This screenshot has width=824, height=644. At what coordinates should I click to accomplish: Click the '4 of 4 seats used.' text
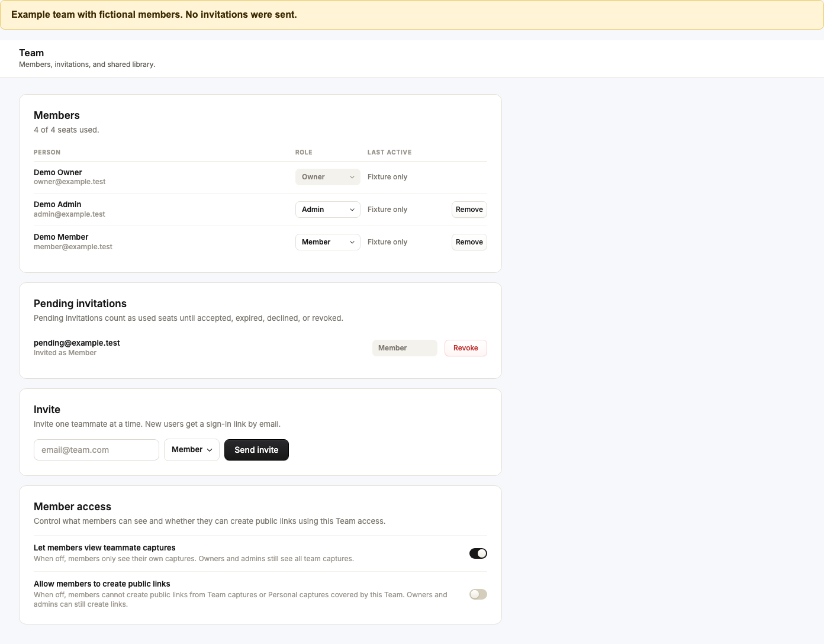click(66, 130)
